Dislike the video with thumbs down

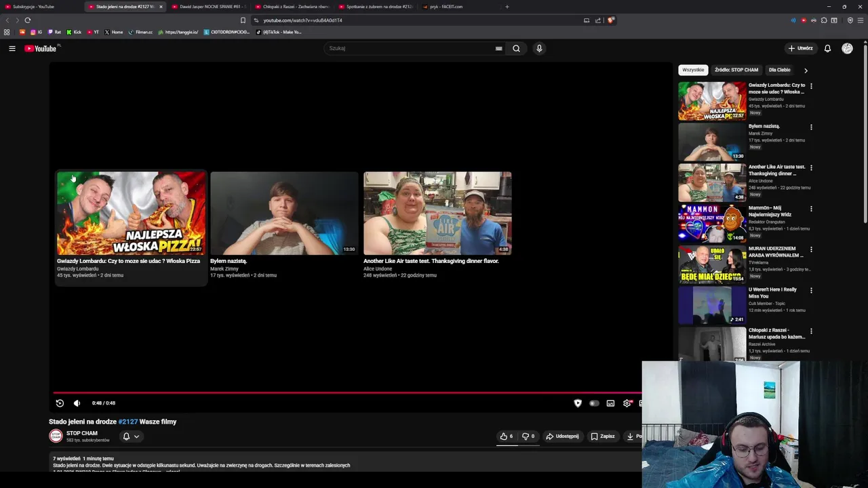tap(528, 436)
